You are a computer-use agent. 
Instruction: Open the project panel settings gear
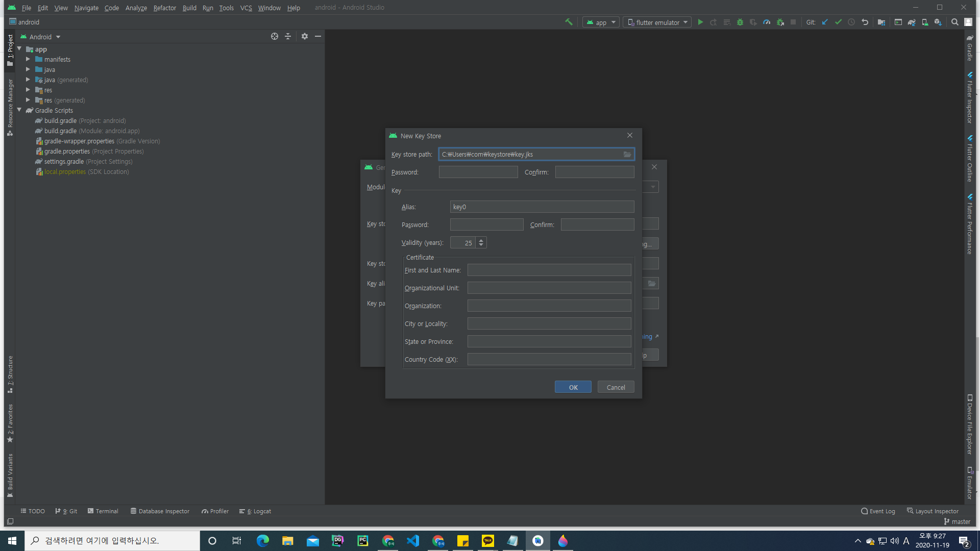305,36
